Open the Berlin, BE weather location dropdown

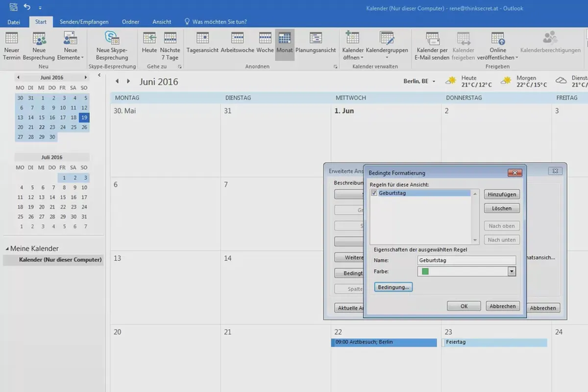pos(434,81)
